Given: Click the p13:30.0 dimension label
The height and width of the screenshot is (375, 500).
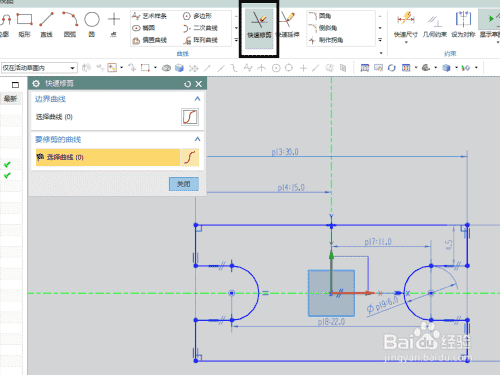Looking at the screenshot, I should (x=285, y=152).
